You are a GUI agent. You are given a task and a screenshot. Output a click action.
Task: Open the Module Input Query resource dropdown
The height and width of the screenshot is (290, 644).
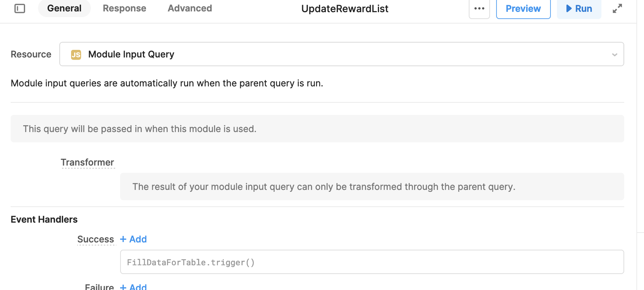341,54
